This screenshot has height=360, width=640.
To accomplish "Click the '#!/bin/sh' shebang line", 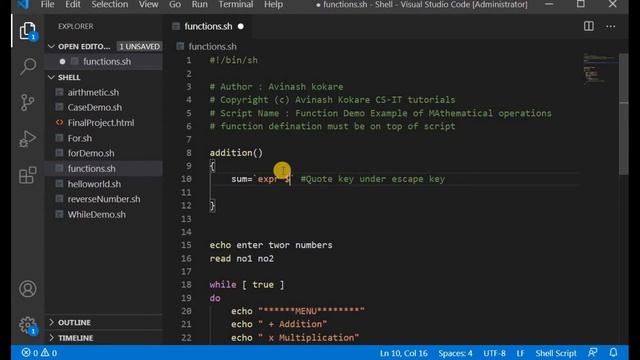I will 233,60.
